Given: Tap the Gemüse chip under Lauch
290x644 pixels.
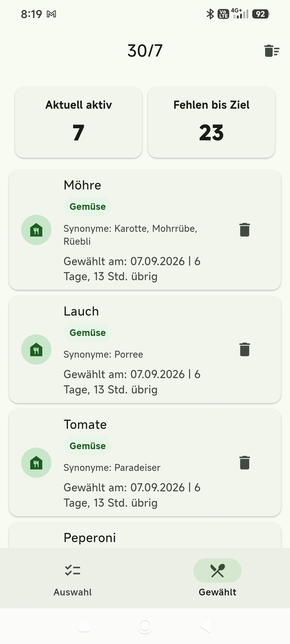Looking at the screenshot, I should click(88, 333).
